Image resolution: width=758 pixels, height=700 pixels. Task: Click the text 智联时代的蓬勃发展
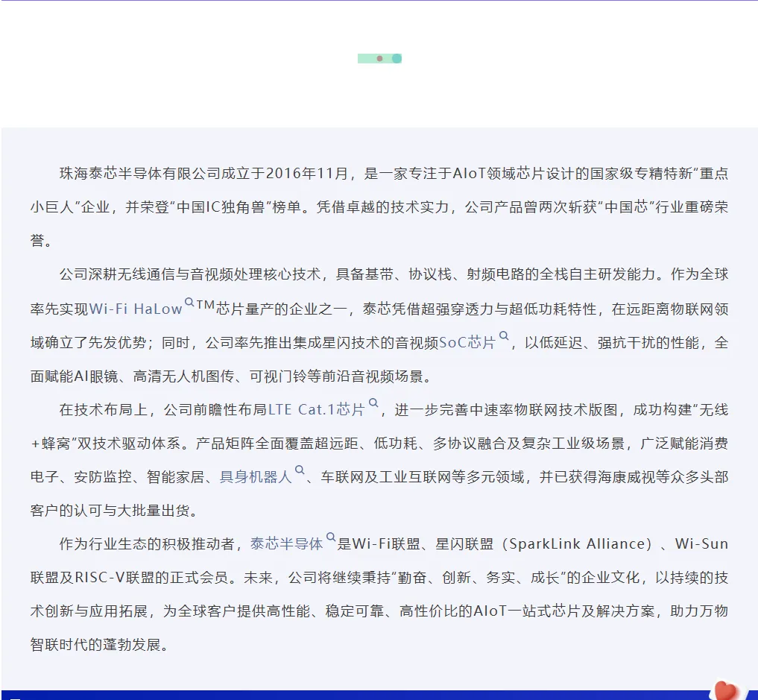click(95, 646)
